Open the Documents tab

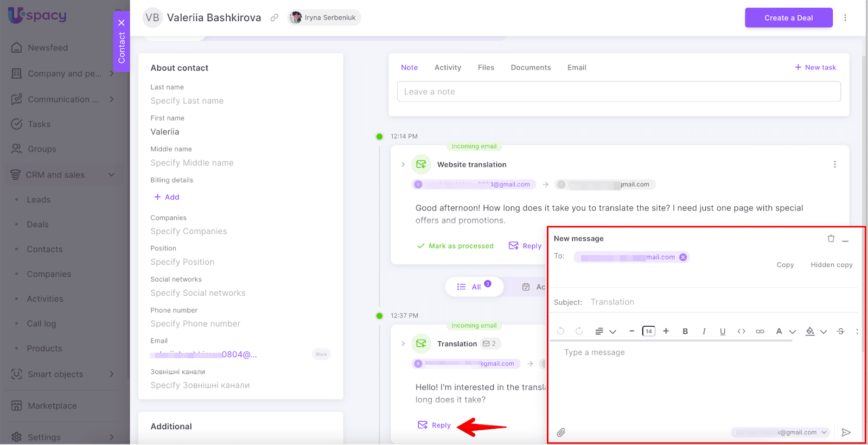tap(530, 68)
